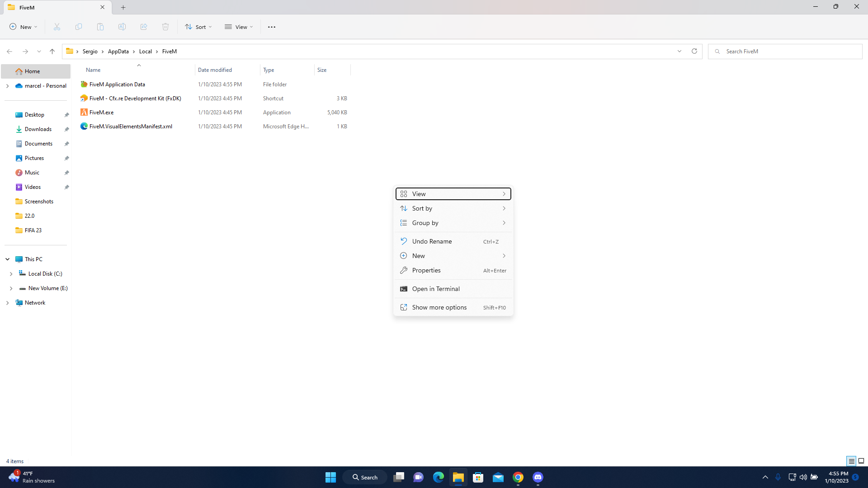Select Properties in the context menu
Screen dimensions: 868x488
(426, 270)
